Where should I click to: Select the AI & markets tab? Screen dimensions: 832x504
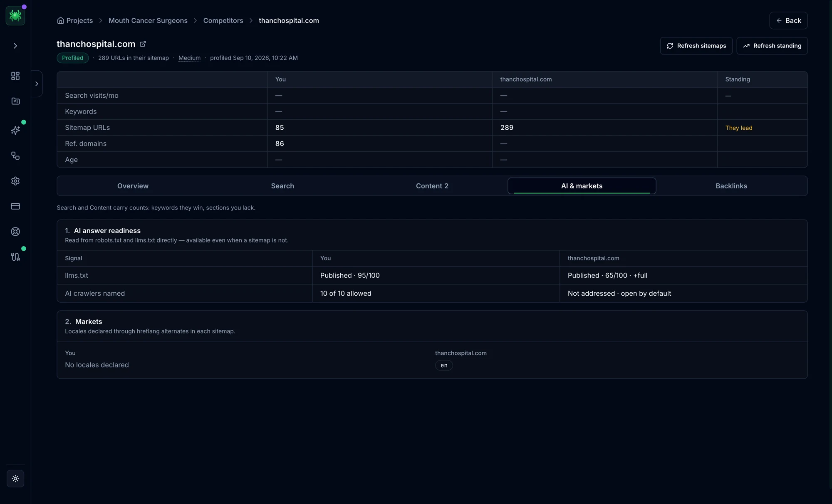[x=582, y=186]
